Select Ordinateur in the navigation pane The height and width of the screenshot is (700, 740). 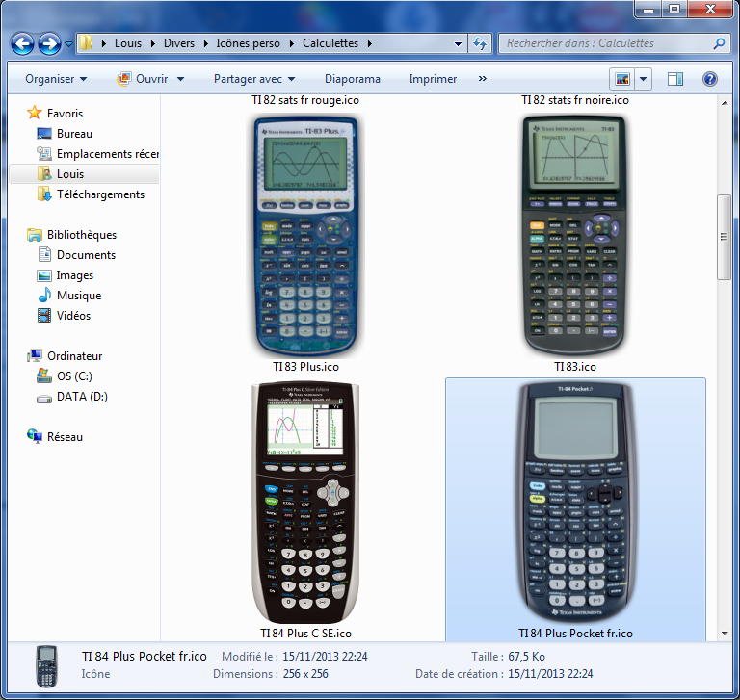tap(65, 355)
